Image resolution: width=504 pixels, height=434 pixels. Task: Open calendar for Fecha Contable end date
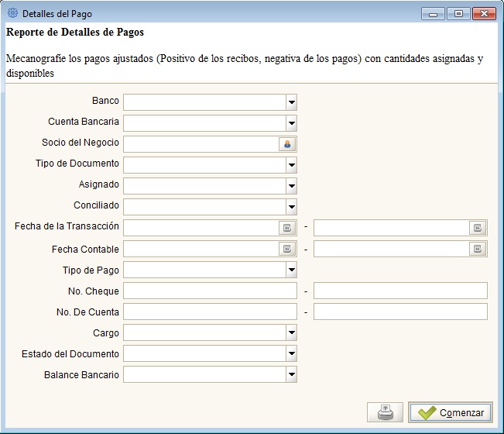pos(478,249)
